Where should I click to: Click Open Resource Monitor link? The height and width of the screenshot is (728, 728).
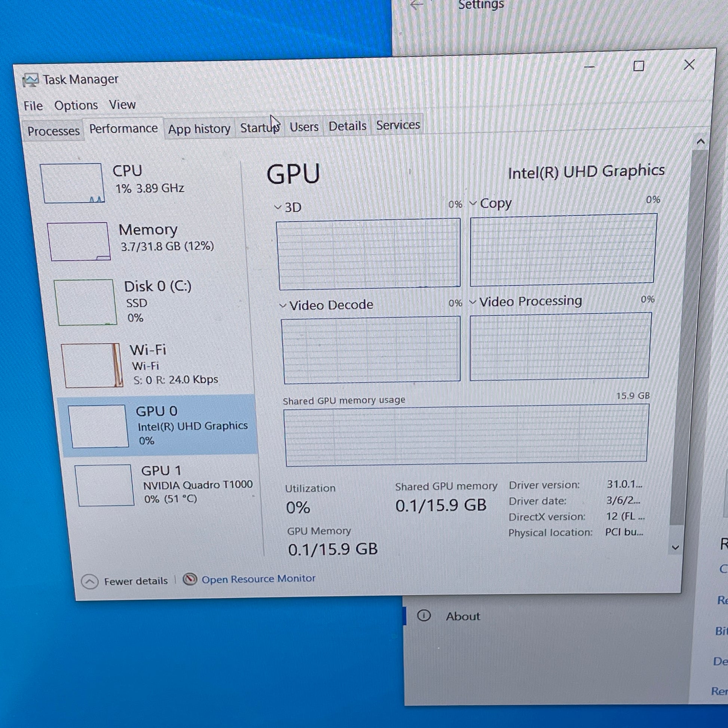click(259, 578)
